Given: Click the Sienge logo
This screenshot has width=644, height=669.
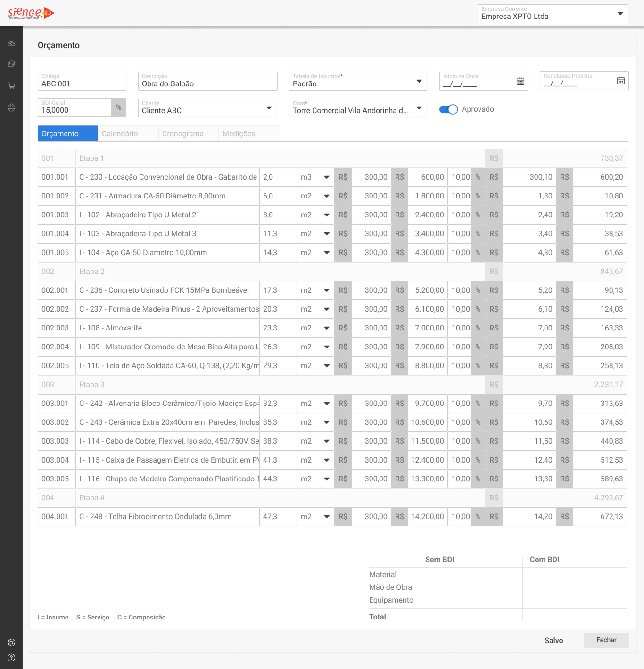Looking at the screenshot, I should (31, 13).
